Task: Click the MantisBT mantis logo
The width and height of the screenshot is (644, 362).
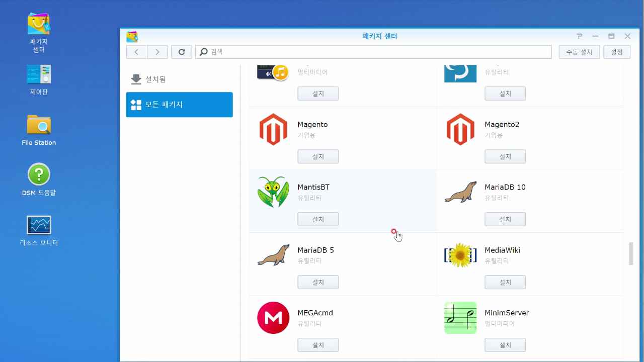Action: coord(273,192)
